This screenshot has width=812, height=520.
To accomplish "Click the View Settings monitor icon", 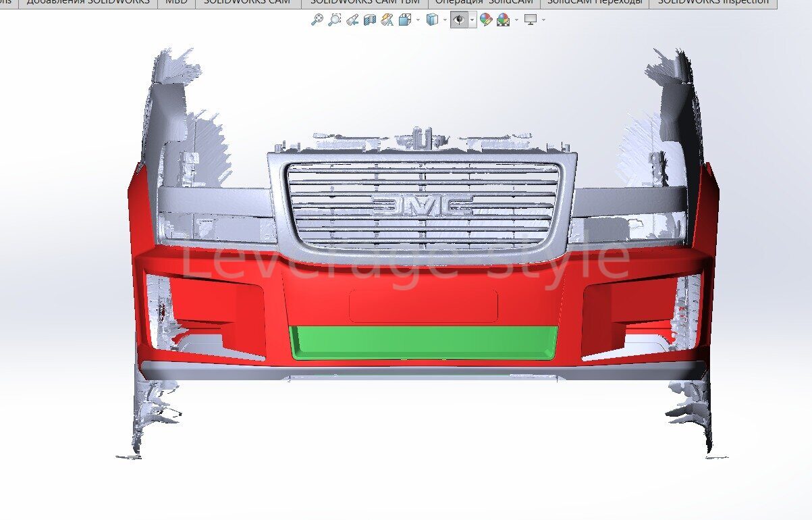I will point(531,20).
